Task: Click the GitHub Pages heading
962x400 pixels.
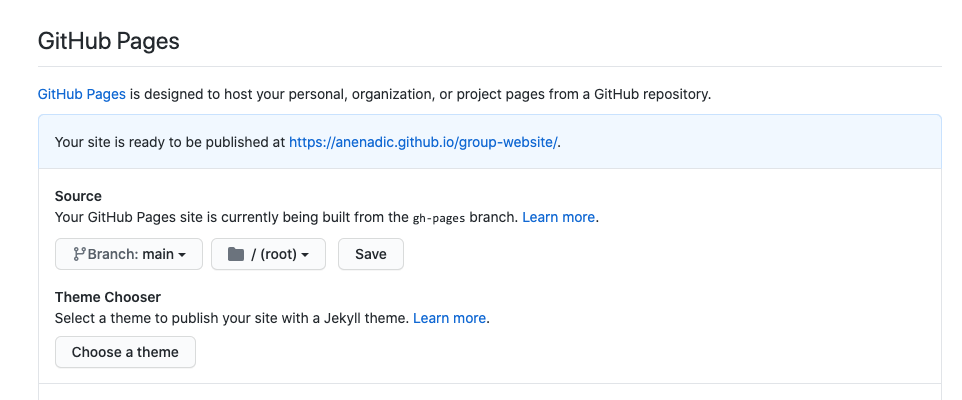Action: 109,41
